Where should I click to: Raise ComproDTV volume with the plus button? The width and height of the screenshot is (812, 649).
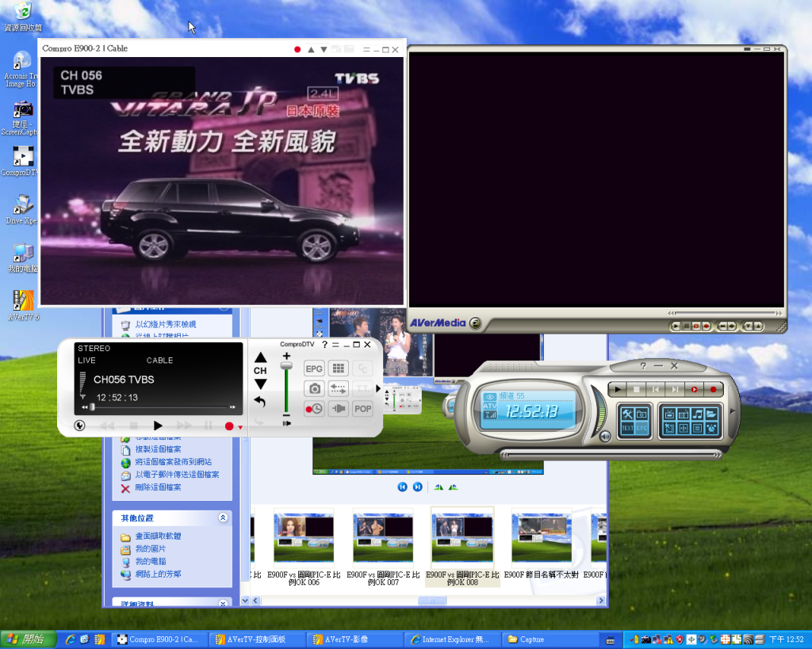point(286,356)
